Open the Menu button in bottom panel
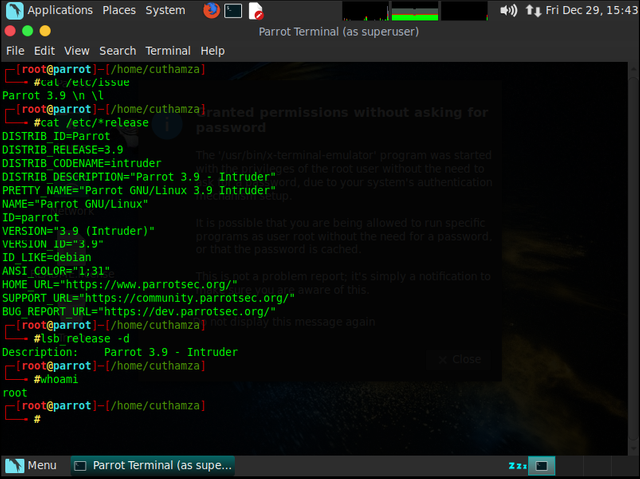This screenshot has height=479, width=640. [31, 466]
